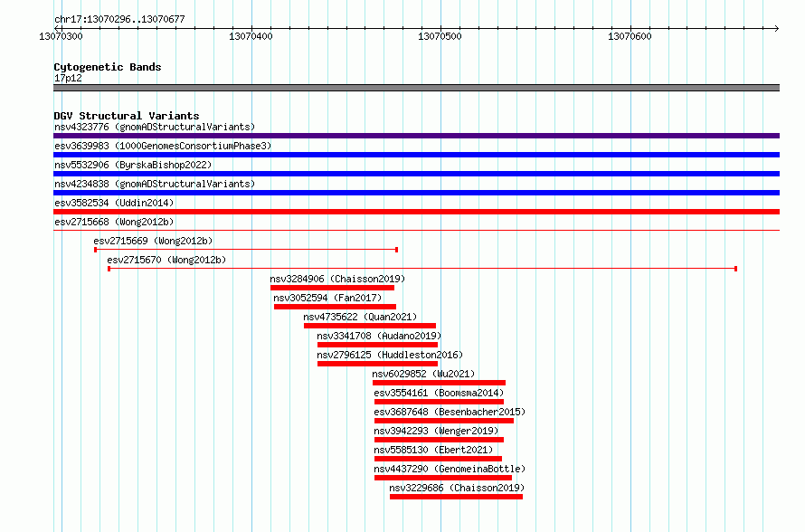
Task: Open nsv5532906 ByrskaBishop2022 label
Action: tap(133, 165)
